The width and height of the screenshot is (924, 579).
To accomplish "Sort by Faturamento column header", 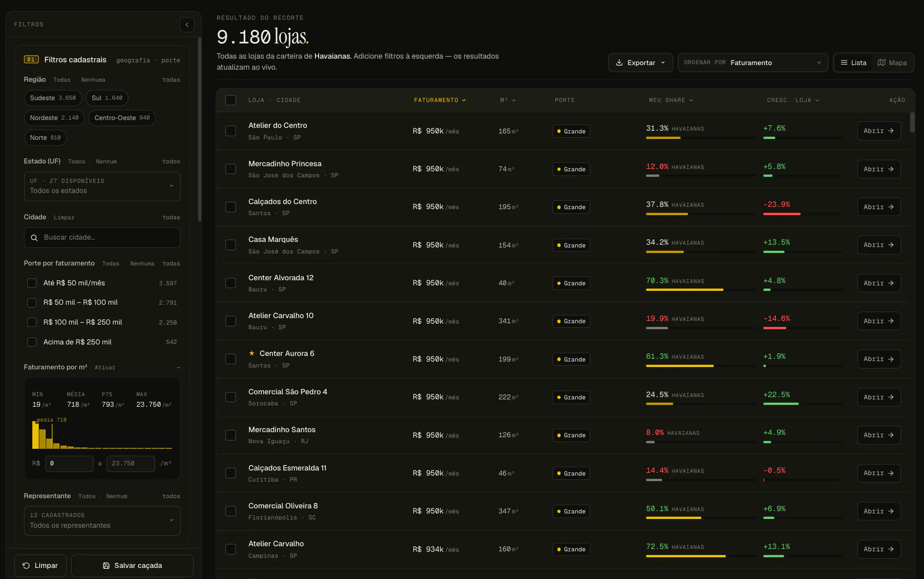I will pos(440,100).
